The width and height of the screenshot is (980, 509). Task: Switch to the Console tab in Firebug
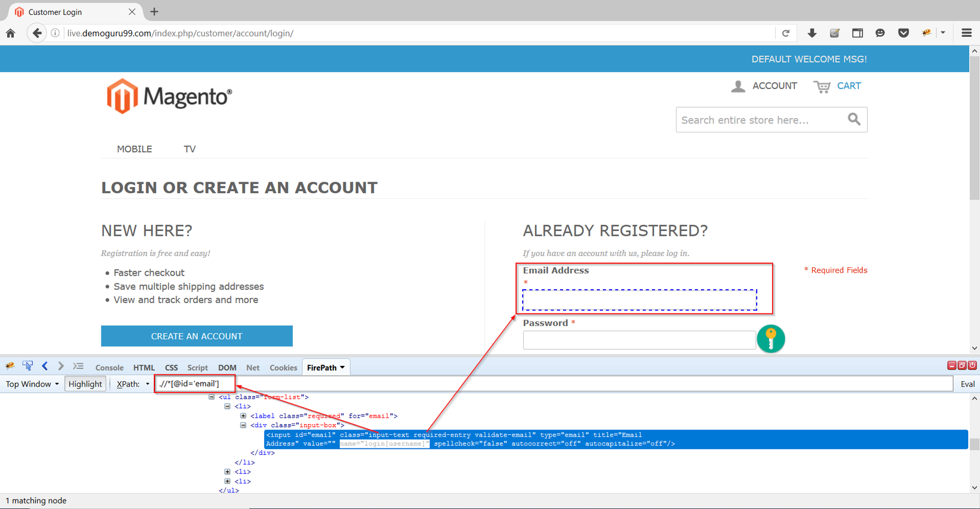click(x=109, y=368)
